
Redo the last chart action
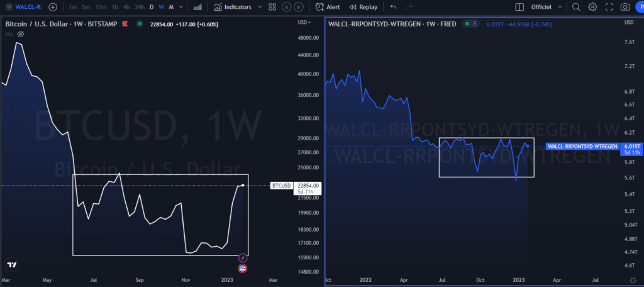(x=409, y=7)
